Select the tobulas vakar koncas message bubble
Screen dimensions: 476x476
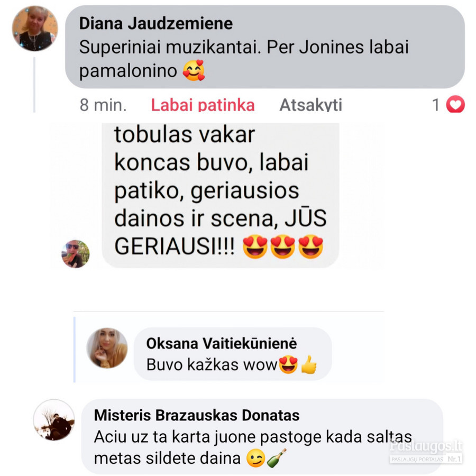221,196
